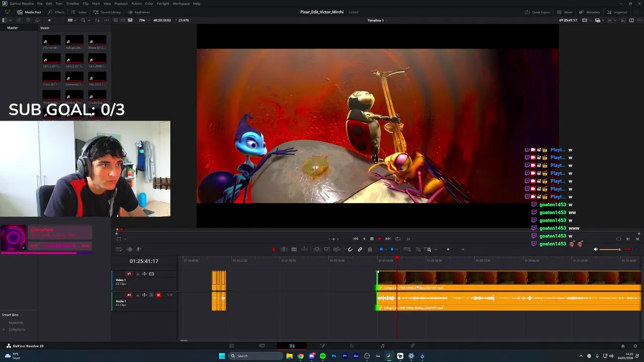Image resolution: width=644 pixels, height=362 pixels.
Task: Select the Keywords smart bin
Action: [16, 323]
